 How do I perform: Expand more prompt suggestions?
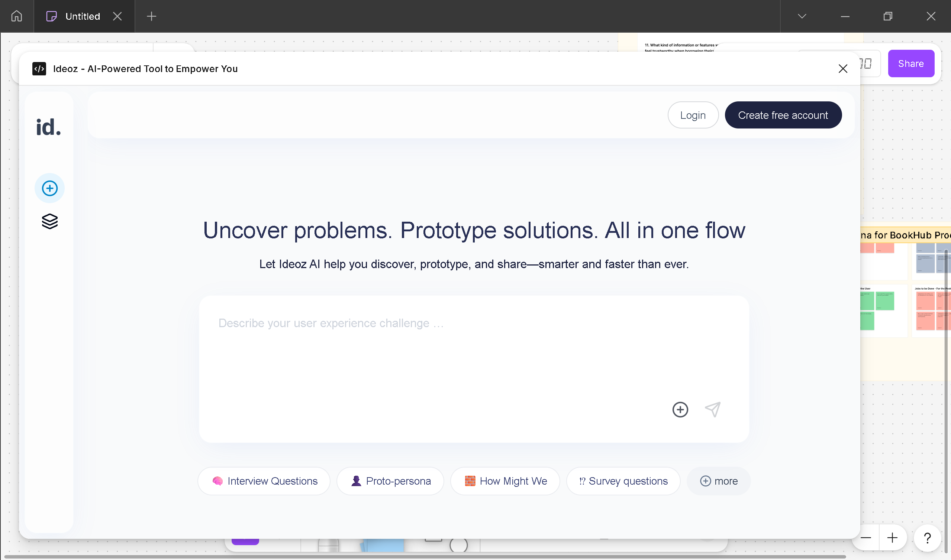coord(718,481)
